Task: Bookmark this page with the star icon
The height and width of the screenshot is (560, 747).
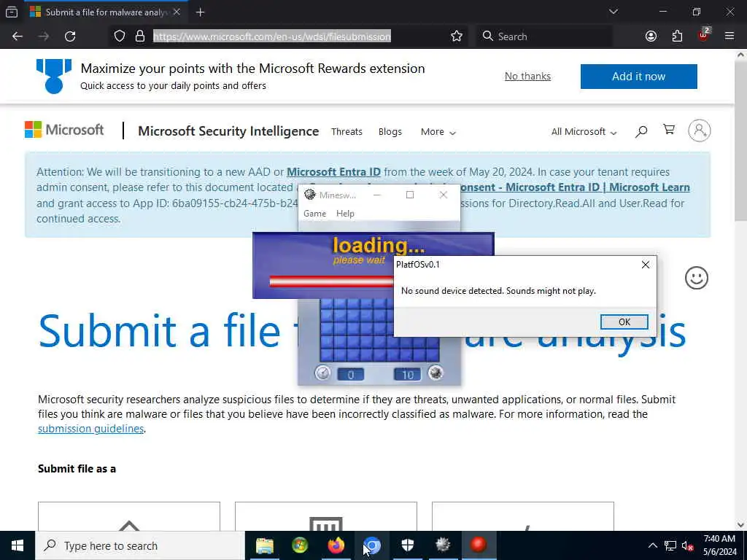Action: [457, 36]
